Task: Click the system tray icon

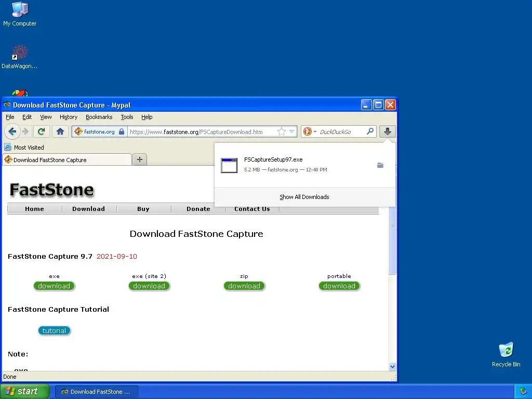Action: 524,392
